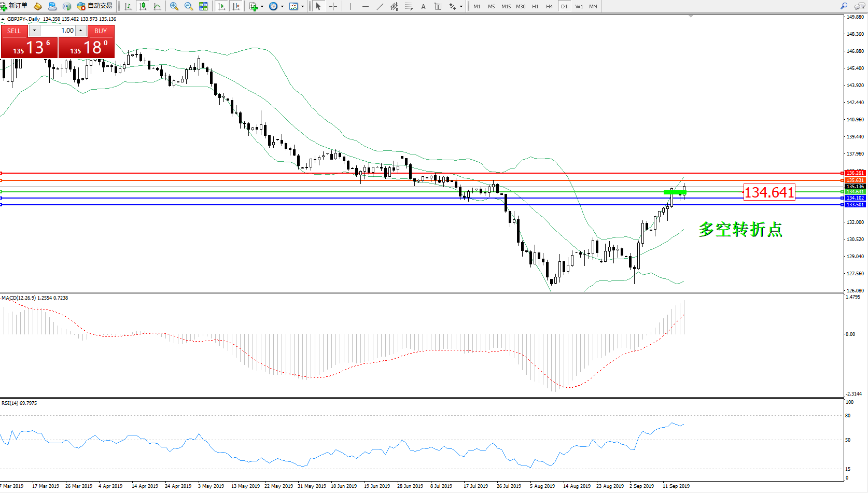Screen dimensions: 868x493
Task: Click the search magnifier icon at top right
Action: click(x=844, y=6)
